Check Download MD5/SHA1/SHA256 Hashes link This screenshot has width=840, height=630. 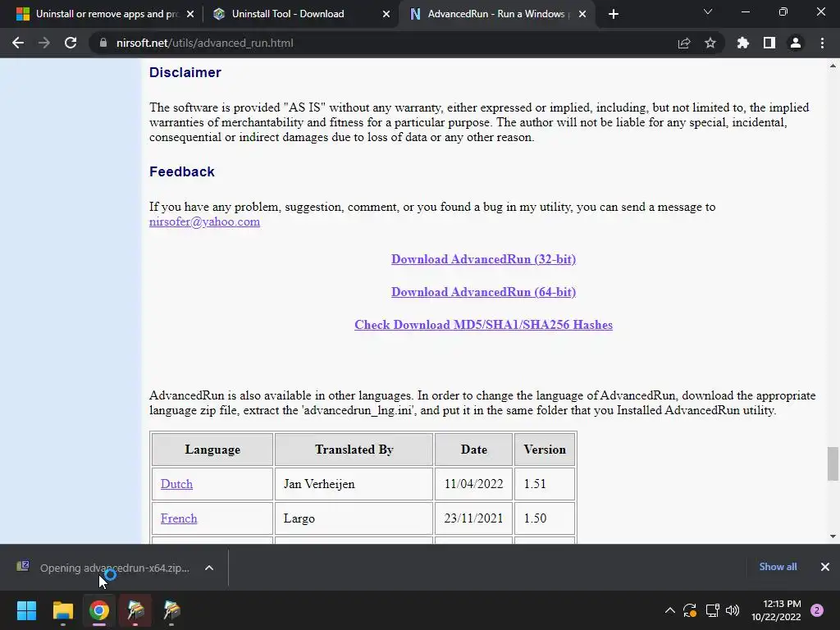[483, 325]
